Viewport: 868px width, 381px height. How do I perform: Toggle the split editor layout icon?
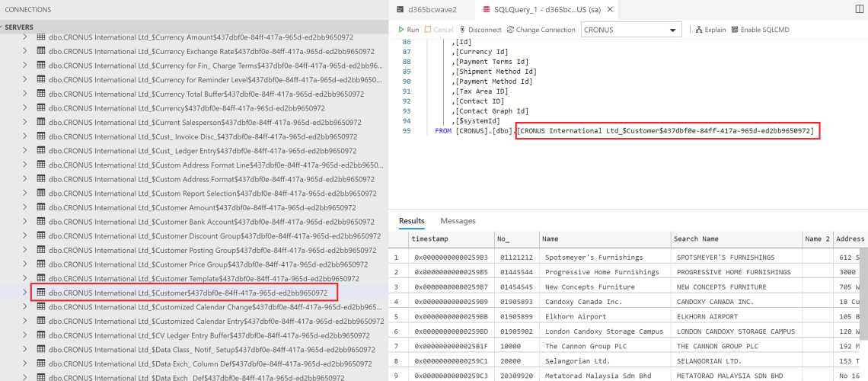[859, 9]
